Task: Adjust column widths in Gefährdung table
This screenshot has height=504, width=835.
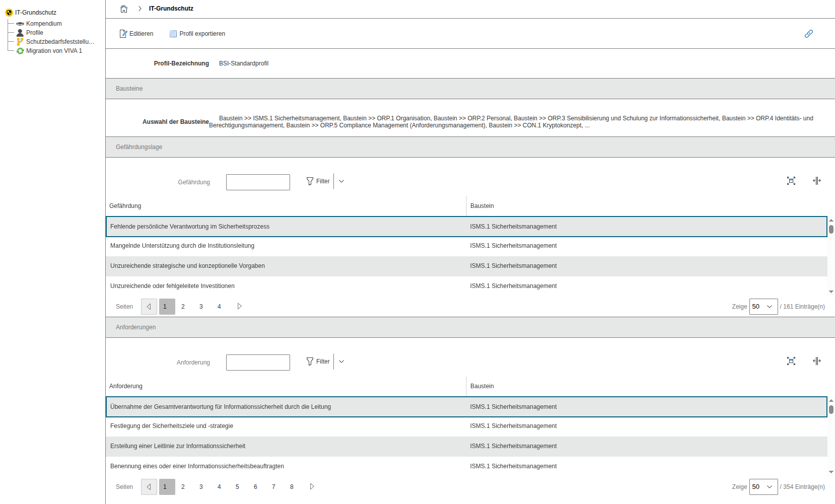Action: [x=816, y=181]
